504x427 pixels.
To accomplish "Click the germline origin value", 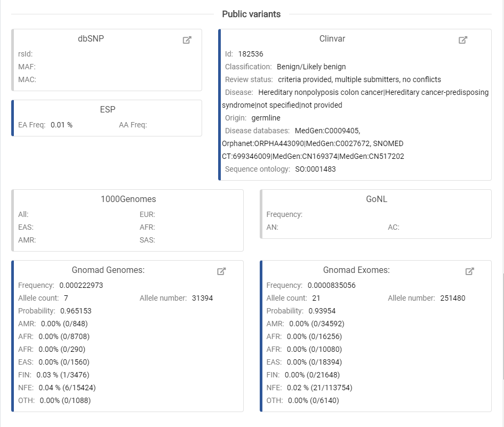I will coord(266,118).
